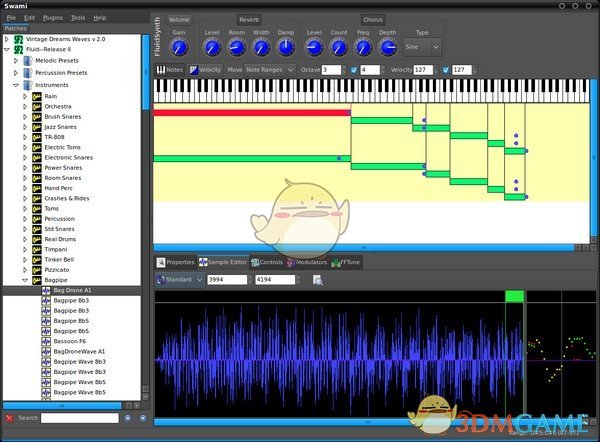
Task: Collapse the Instruments node
Action: (x=16, y=85)
